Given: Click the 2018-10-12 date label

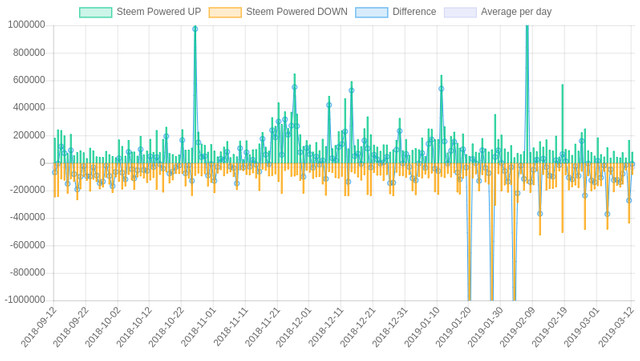Looking at the screenshot, I should [134, 327].
